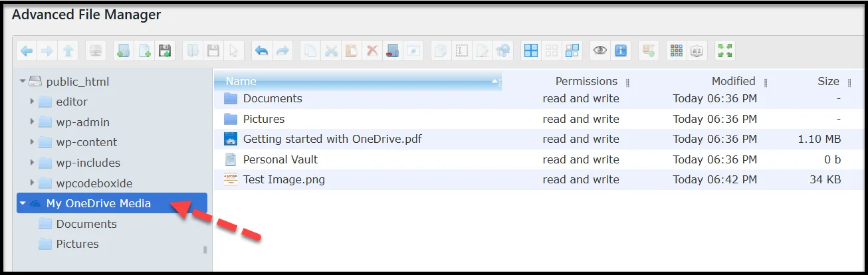Click the Redo arrow
Screen dimensions: 868x275
pos(282,50)
